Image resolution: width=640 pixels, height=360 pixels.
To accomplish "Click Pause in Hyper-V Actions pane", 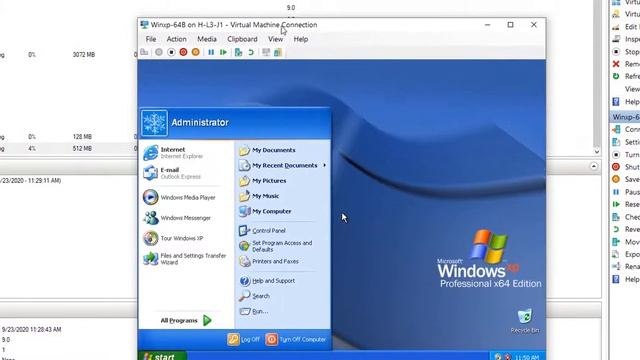I will pos(626,192).
